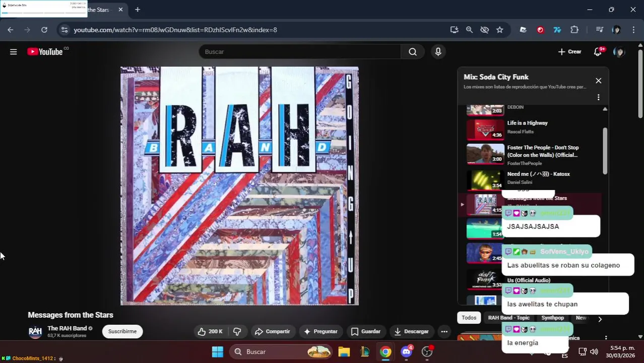The height and width of the screenshot is (363, 644).
Task: Open the mix playlist three-dot options
Action: [598, 97]
